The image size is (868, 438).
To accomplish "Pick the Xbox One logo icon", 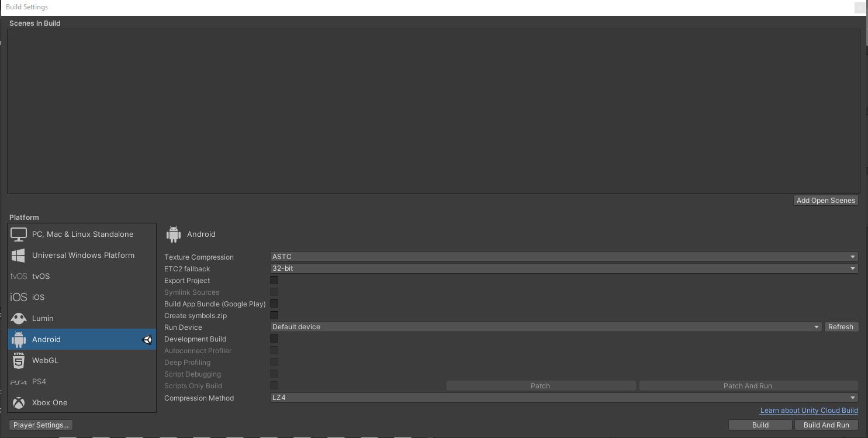I will [x=19, y=403].
